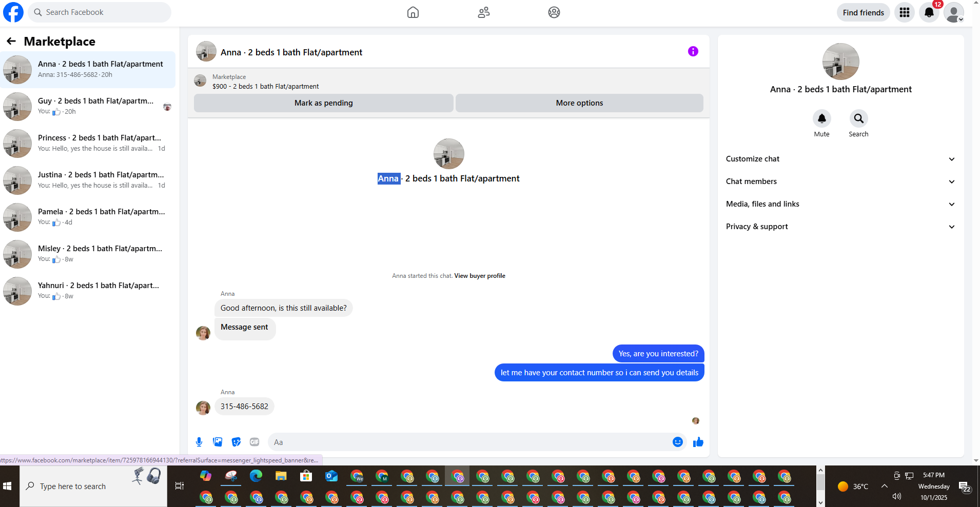This screenshot has height=507, width=980.
Task: Select the Misley conversation in the list
Action: click(88, 254)
